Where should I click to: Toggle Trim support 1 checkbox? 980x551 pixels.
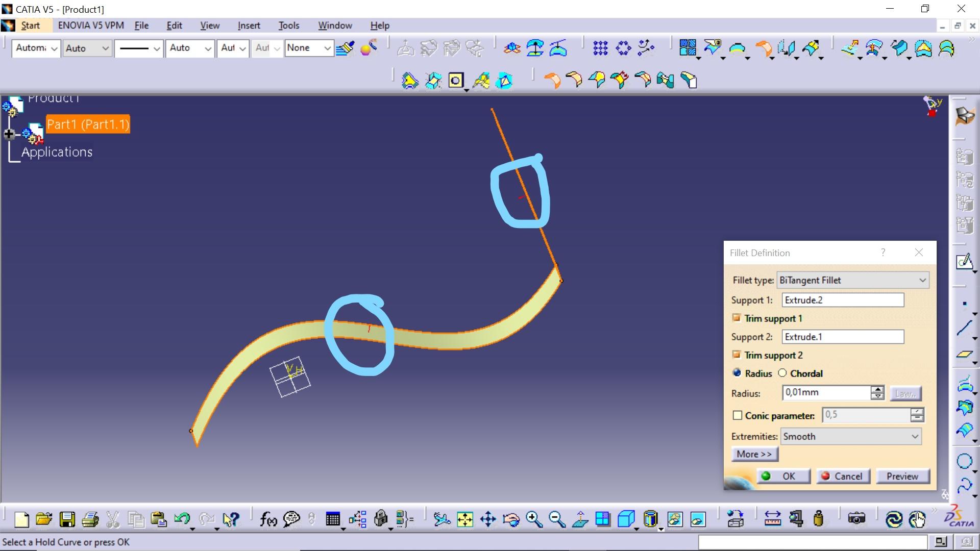click(x=737, y=318)
